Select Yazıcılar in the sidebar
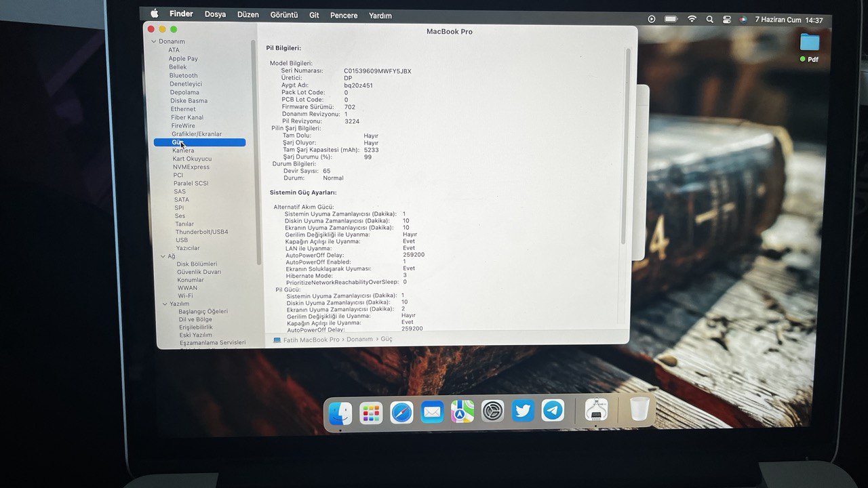This screenshot has height=488, width=868. click(x=188, y=248)
